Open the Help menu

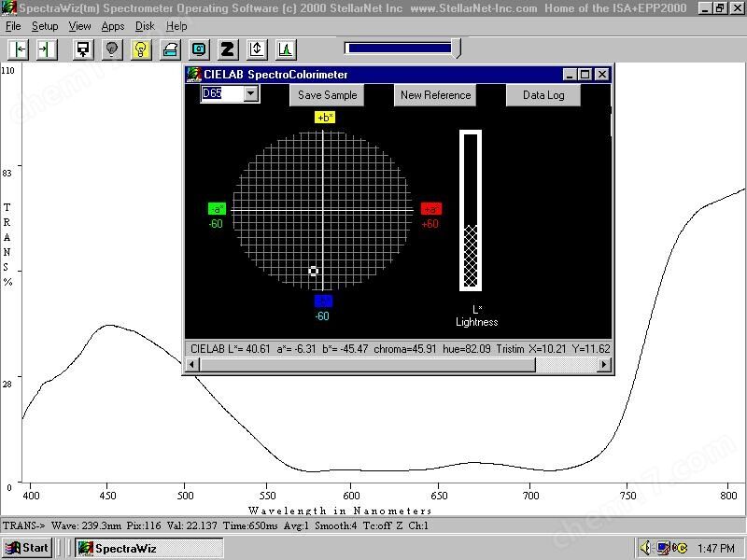coord(176,26)
